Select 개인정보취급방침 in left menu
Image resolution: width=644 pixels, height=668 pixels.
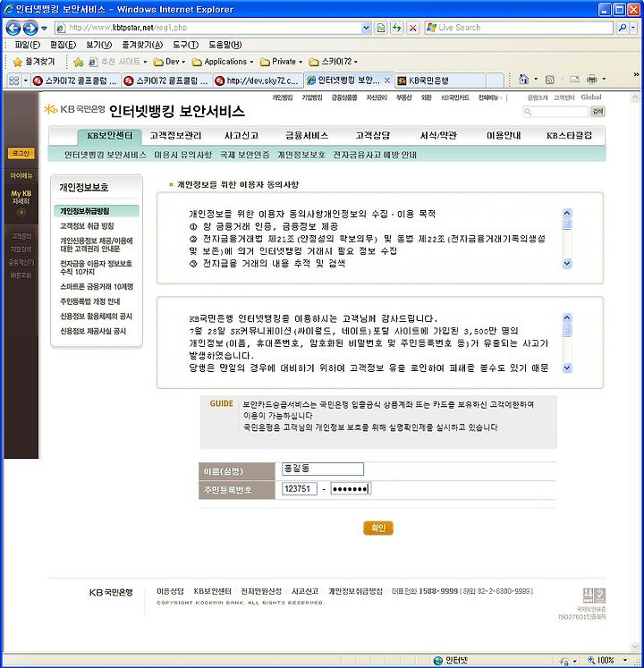(x=97, y=211)
